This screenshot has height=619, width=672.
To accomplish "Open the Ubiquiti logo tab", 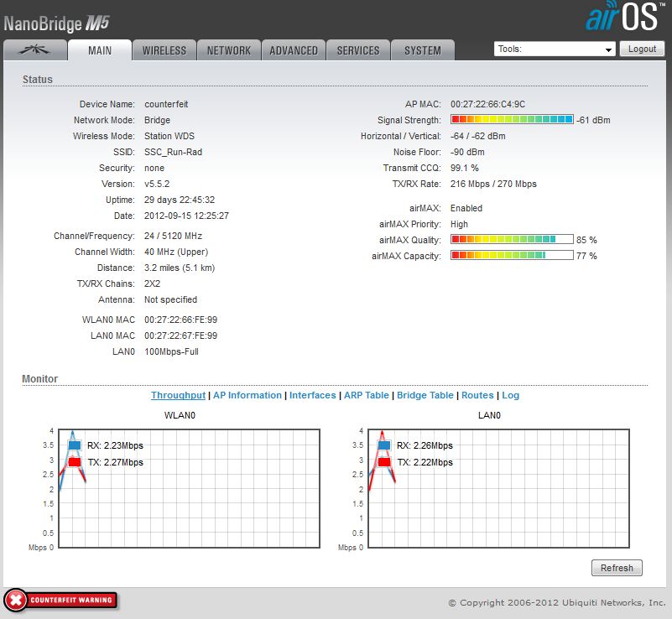I will point(34,50).
